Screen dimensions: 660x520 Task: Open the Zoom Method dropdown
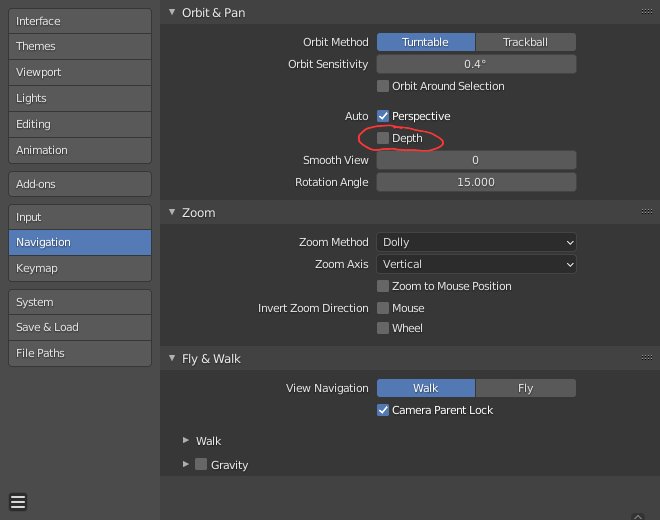(476, 242)
